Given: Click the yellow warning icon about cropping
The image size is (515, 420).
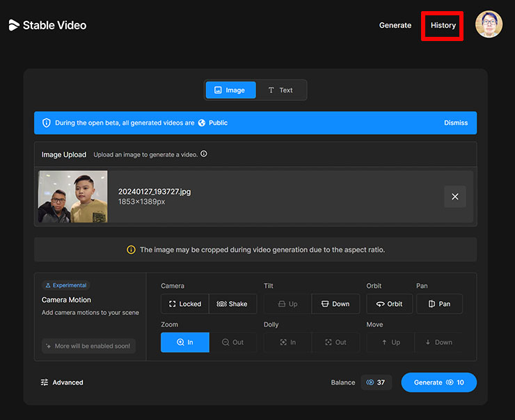Looking at the screenshot, I should point(131,250).
